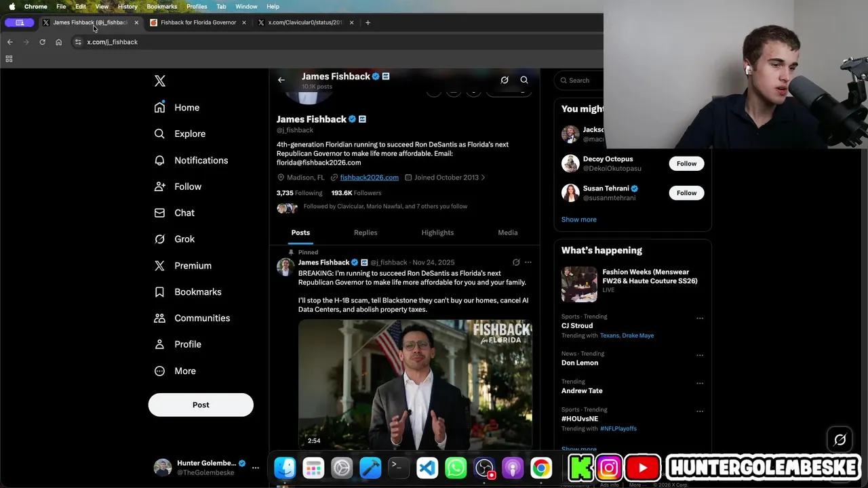The width and height of the screenshot is (868, 488).
Task: Open WhatsApp from the Dock
Action: tap(456, 468)
